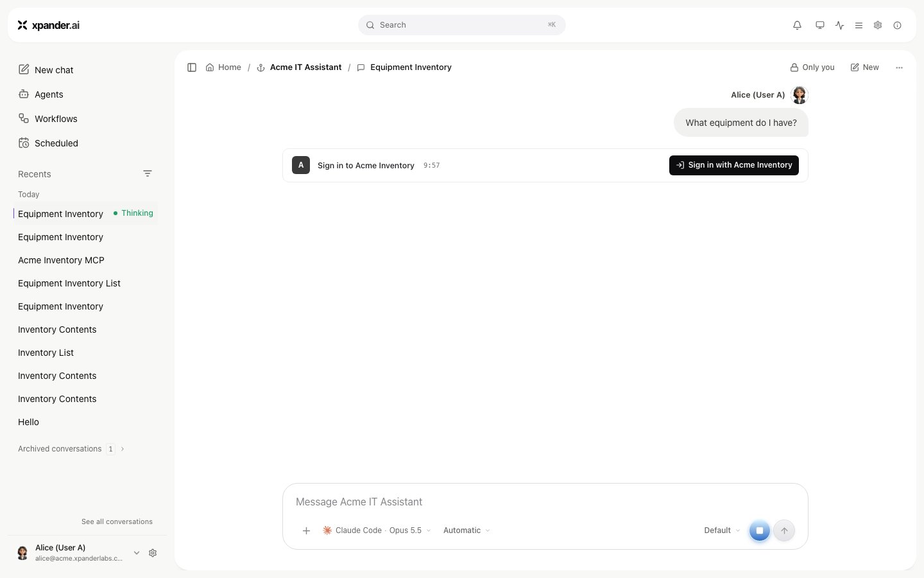Open the three-dot more options menu

(x=899, y=67)
